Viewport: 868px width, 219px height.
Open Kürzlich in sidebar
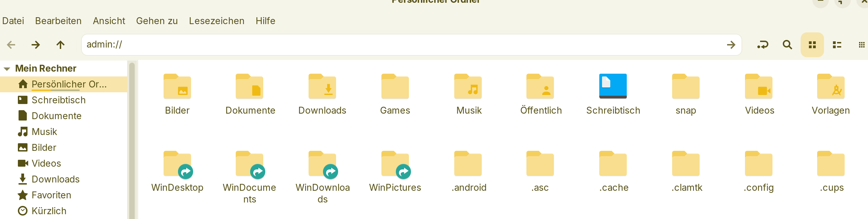coord(64,211)
